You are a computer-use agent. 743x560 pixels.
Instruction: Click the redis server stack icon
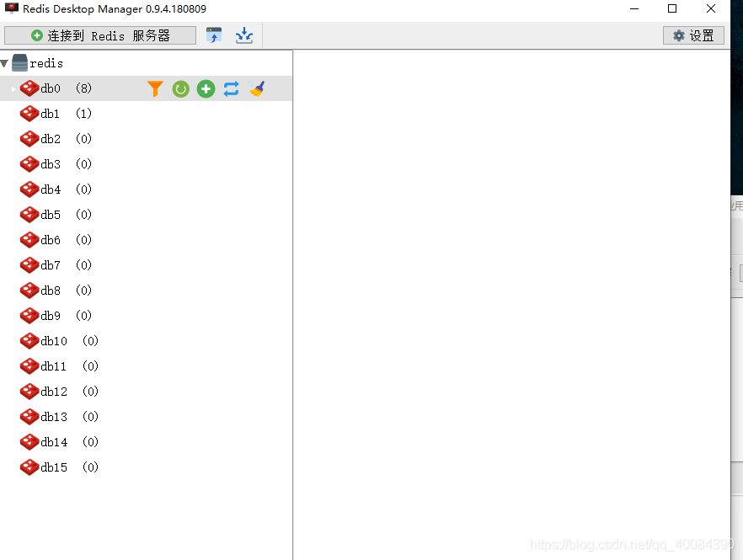pyautogui.click(x=19, y=63)
